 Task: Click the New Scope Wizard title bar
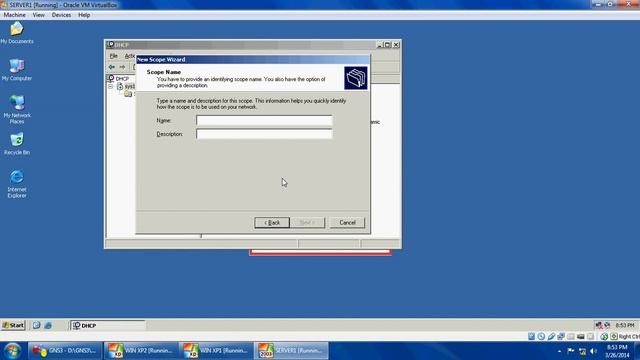(x=253, y=60)
